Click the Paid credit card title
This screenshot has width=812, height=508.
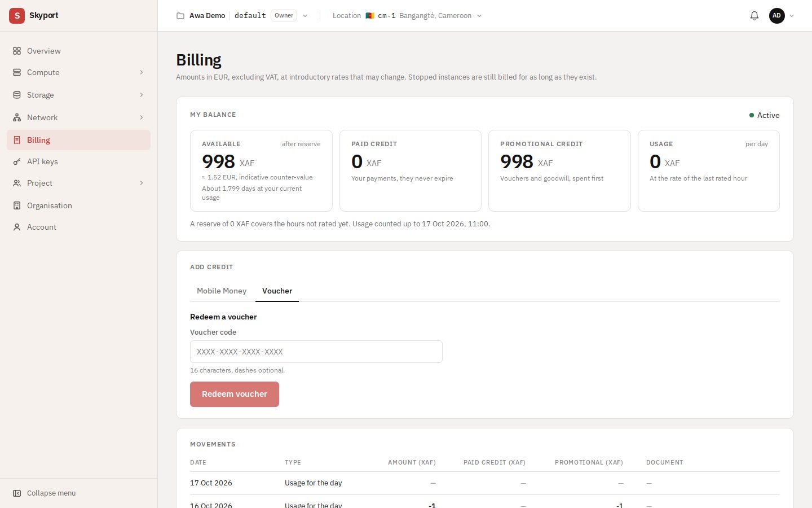(x=374, y=144)
